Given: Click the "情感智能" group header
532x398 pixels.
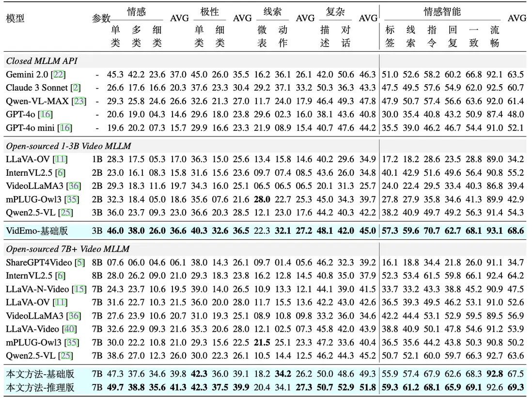Looking at the screenshot, I should coord(442,12).
